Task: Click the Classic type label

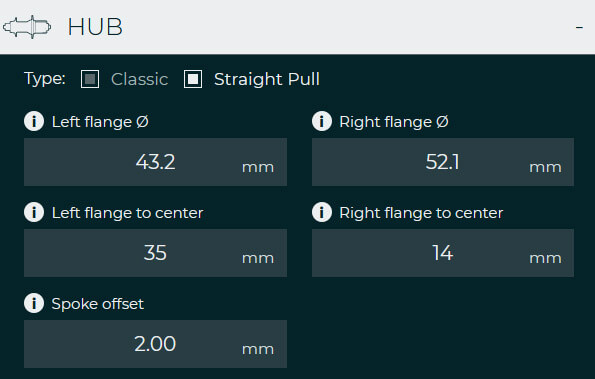Action: click(x=140, y=79)
